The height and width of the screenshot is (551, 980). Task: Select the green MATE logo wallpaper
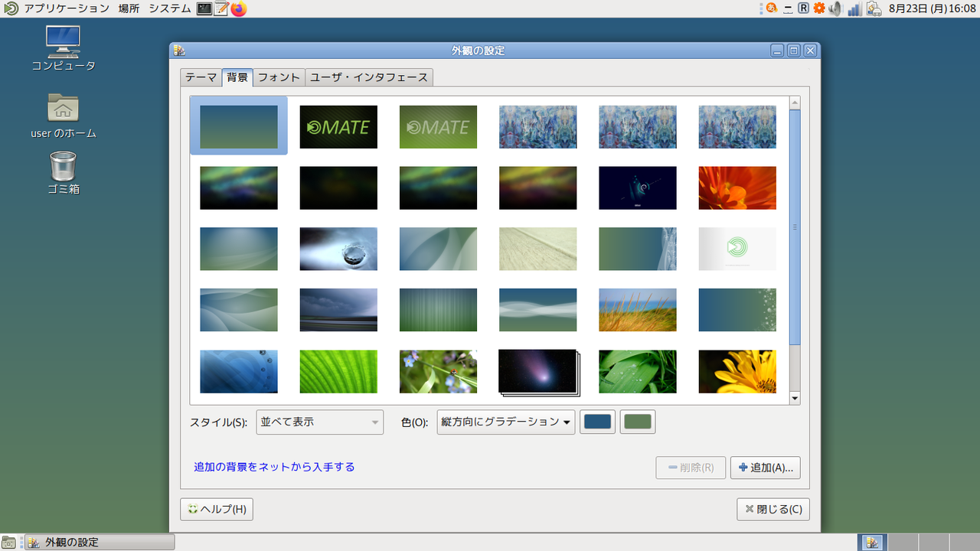click(x=438, y=127)
